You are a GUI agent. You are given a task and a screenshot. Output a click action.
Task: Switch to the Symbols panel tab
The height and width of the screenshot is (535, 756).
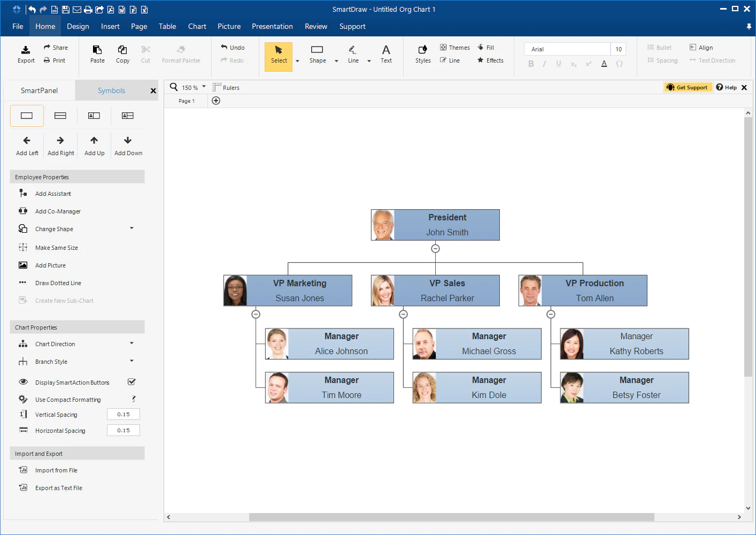coord(111,90)
